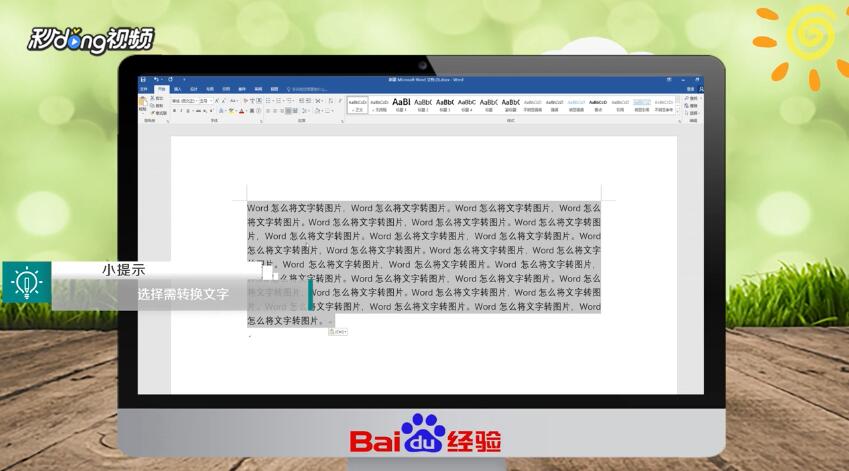Toggle show paragraph marks
The image size is (849, 471).
pos(341,101)
